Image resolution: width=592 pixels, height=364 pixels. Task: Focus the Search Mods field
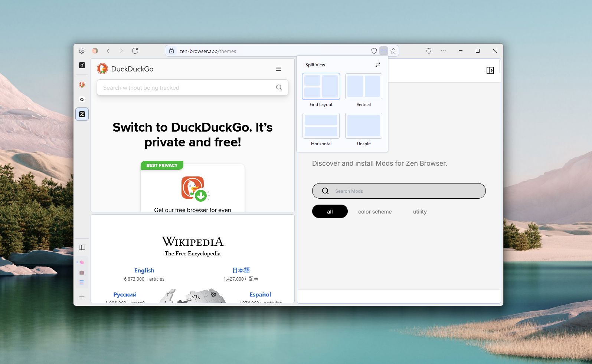tap(399, 191)
